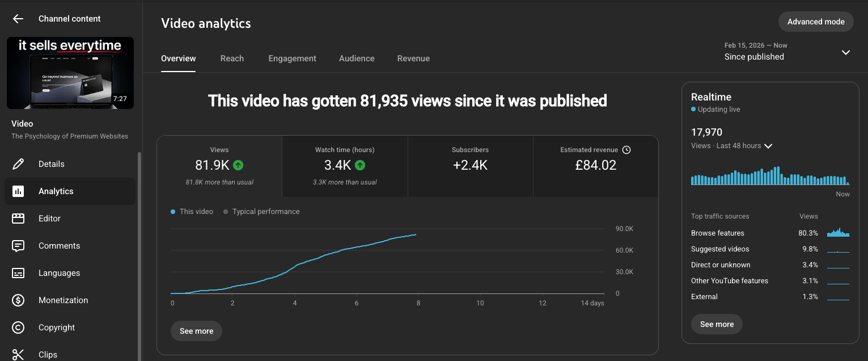
Task: Switch to the Engagement tab
Action: [292, 58]
